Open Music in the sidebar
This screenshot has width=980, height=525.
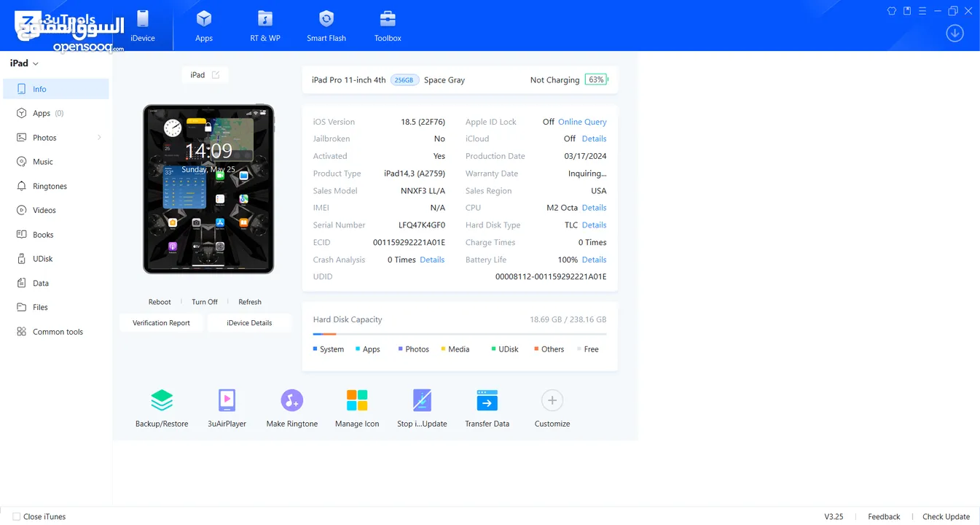click(x=56, y=162)
